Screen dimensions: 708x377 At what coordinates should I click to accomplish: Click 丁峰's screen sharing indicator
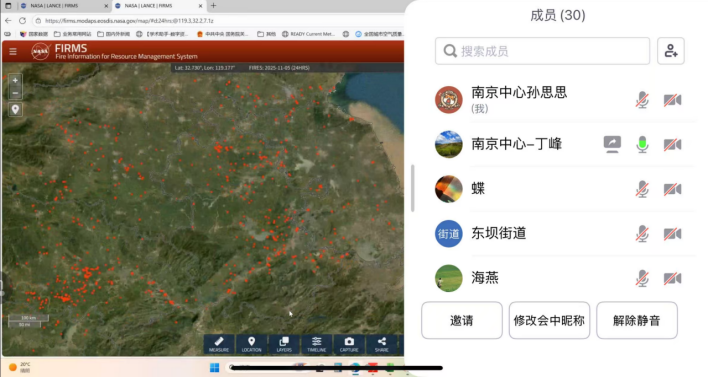click(x=612, y=144)
